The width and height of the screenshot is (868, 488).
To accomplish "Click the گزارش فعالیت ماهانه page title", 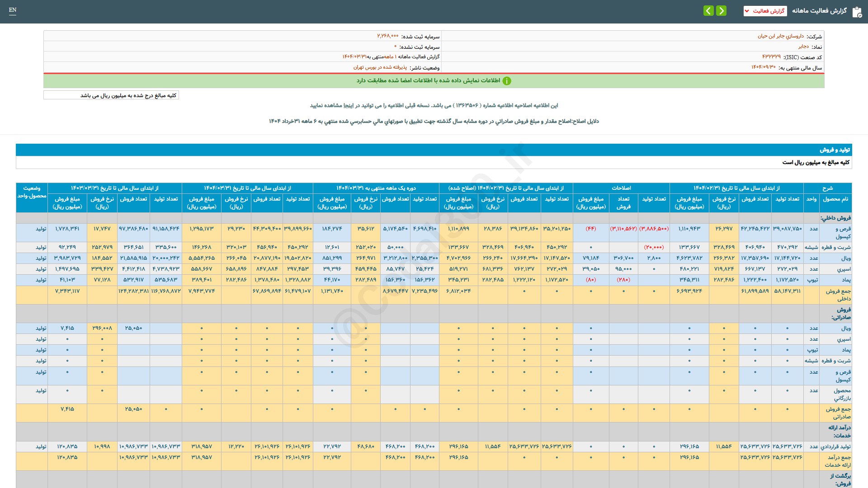I will coord(819,11).
